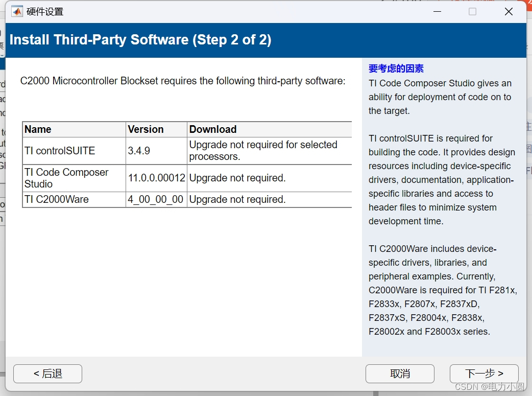The width and height of the screenshot is (532, 396).
Task: Click the 下一步 next button
Action: pos(484,374)
